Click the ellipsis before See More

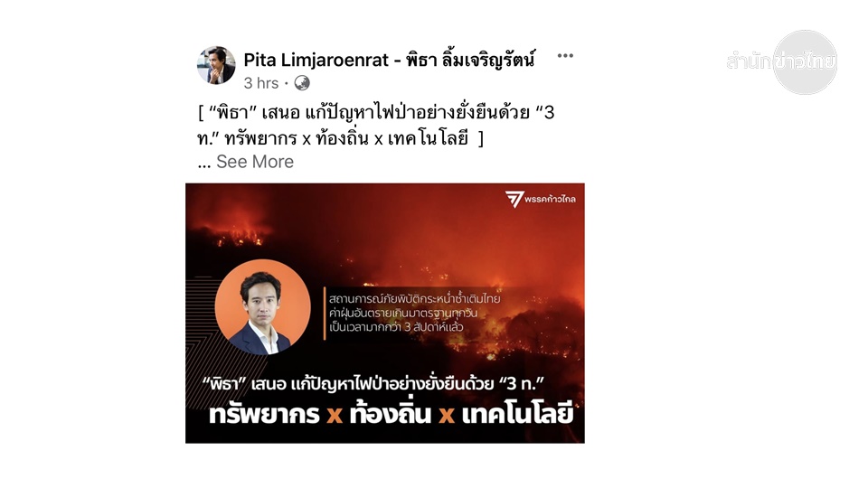point(204,163)
